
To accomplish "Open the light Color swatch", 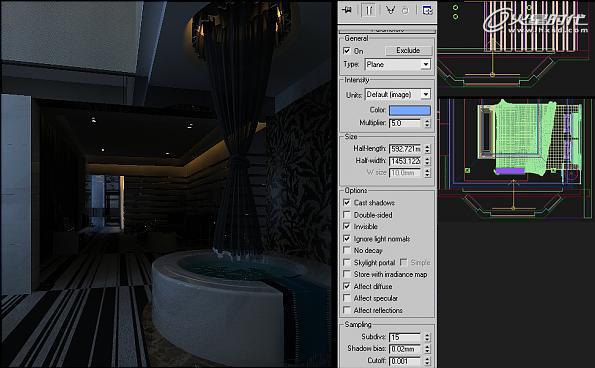I will coord(410,110).
